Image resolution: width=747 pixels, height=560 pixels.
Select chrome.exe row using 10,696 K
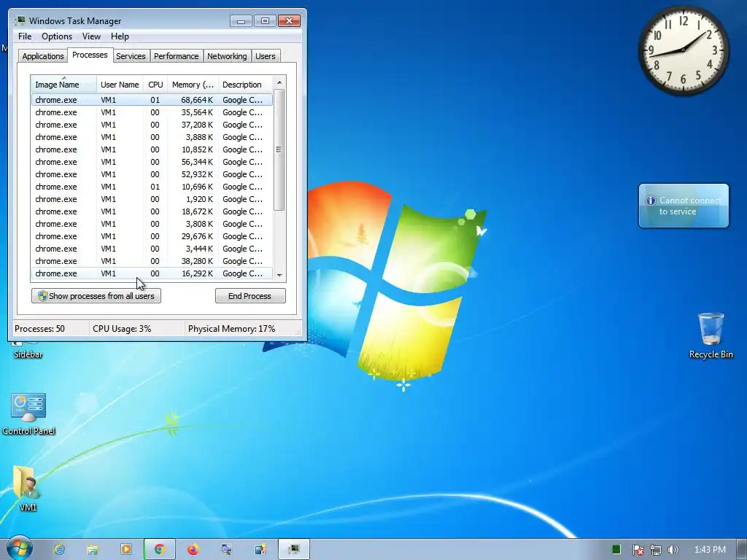(x=152, y=187)
